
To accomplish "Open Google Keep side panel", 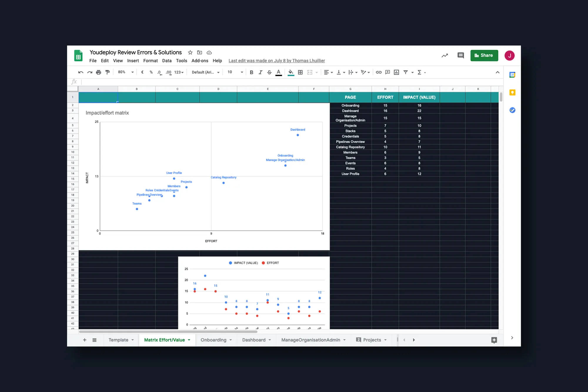I will [x=512, y=93].
